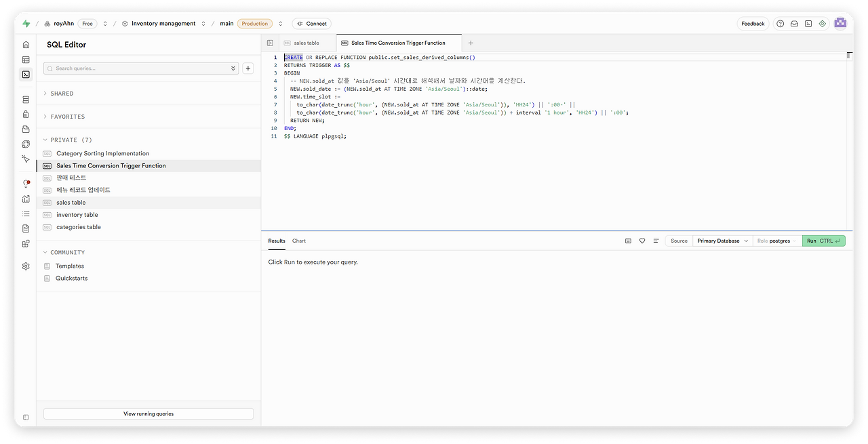Open the API Docs document icon
The image size is (868, 444).
(26, 228)
